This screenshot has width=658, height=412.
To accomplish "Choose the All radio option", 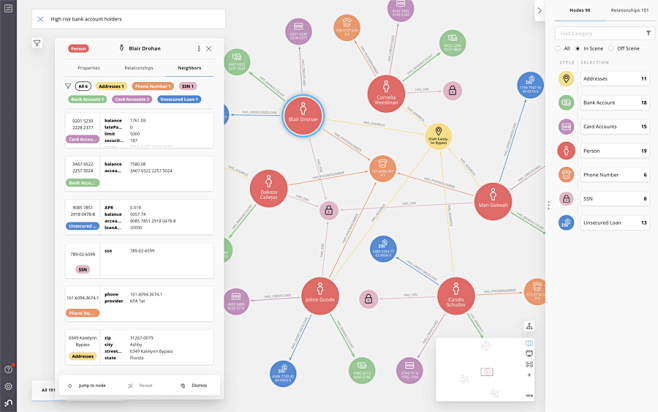I will point(558,49).
